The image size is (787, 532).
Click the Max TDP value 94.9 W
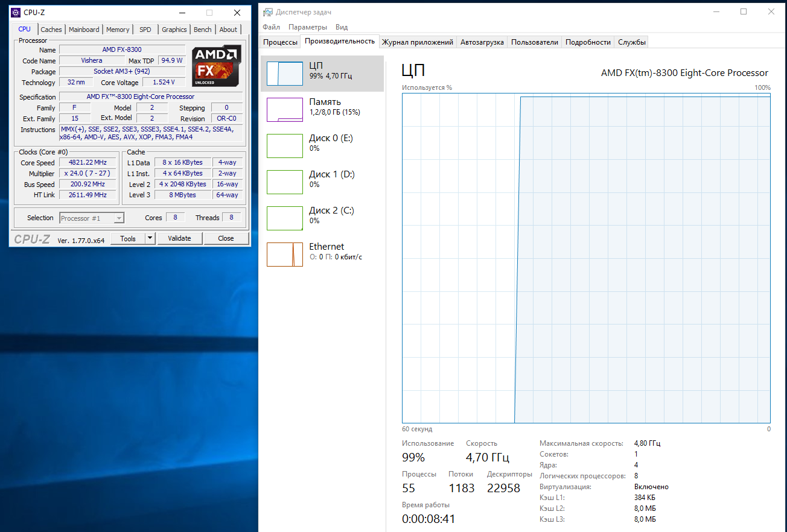click(x=172, y=60)
